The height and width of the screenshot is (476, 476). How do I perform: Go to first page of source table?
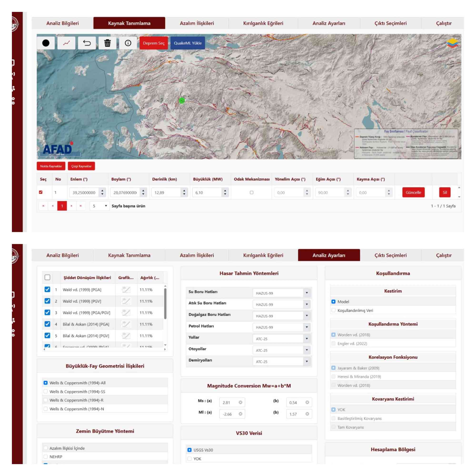coord(43,206)
